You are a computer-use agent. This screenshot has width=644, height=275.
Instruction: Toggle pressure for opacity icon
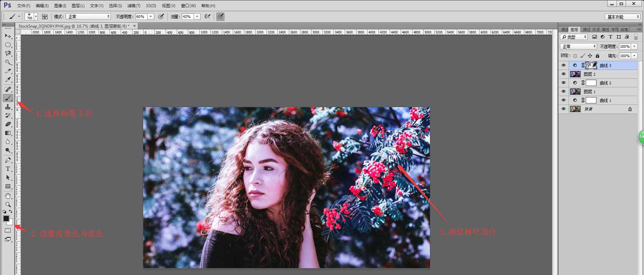coord(161,16)
